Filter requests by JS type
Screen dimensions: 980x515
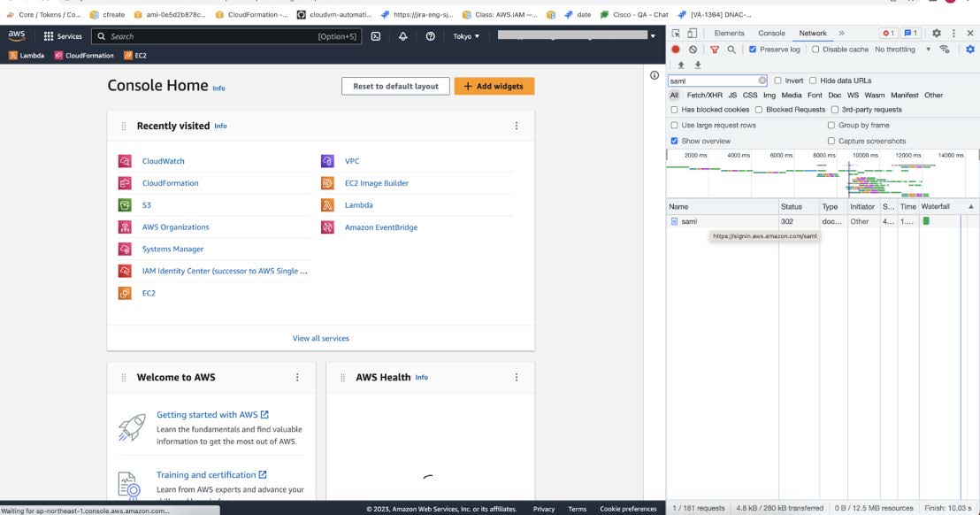[732, 95]
